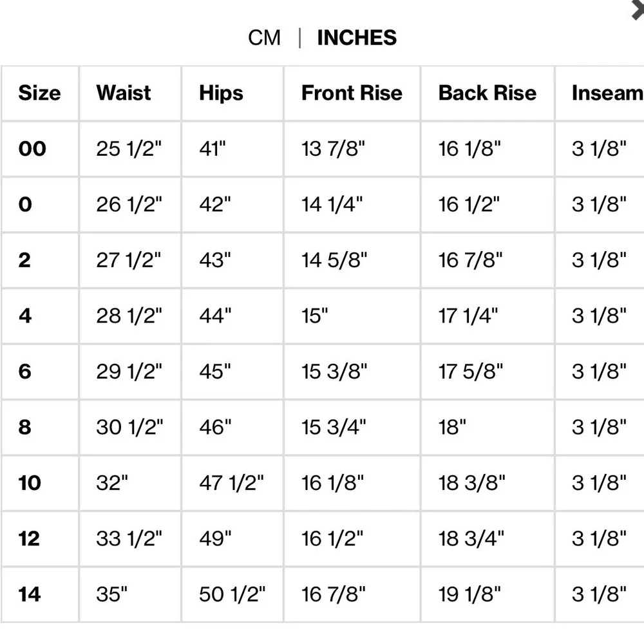The image size is (644, 644).
Task: Click the Front Rise column header
Action: [x=352, y=93]
